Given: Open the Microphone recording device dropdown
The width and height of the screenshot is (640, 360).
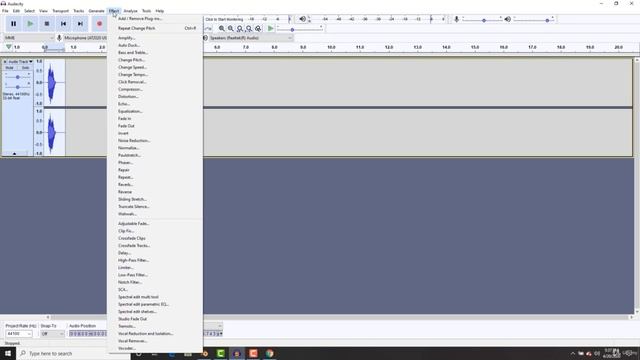Looking at the screenshot, I should click(84, 38).
